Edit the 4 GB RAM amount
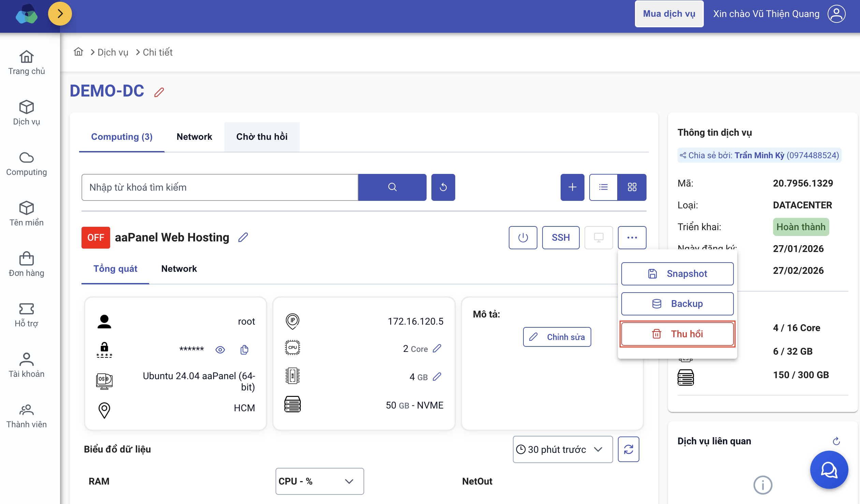The width and height of the screenshot is (860, 504). 437,377
